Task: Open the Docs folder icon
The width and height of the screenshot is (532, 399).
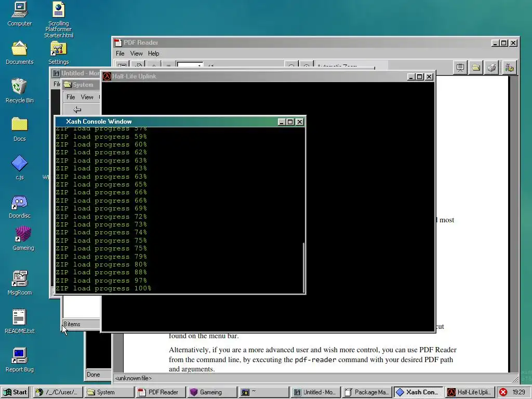Action: 19,129
